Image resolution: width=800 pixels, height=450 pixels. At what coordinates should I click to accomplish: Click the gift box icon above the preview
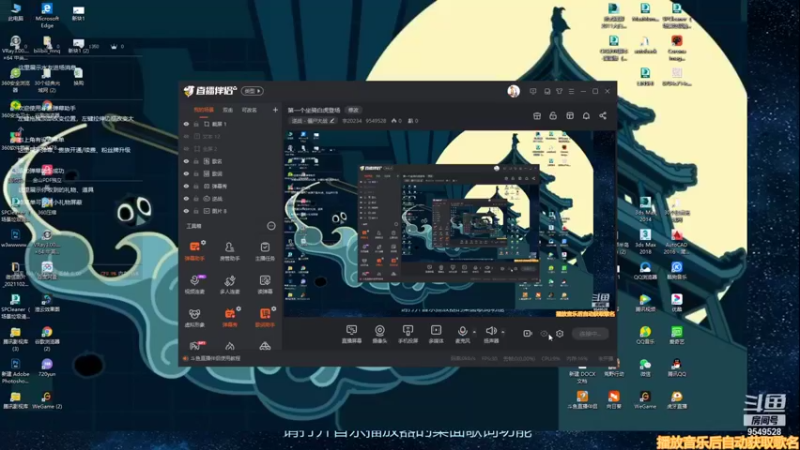pyautogui.click(x=537, y=116)
